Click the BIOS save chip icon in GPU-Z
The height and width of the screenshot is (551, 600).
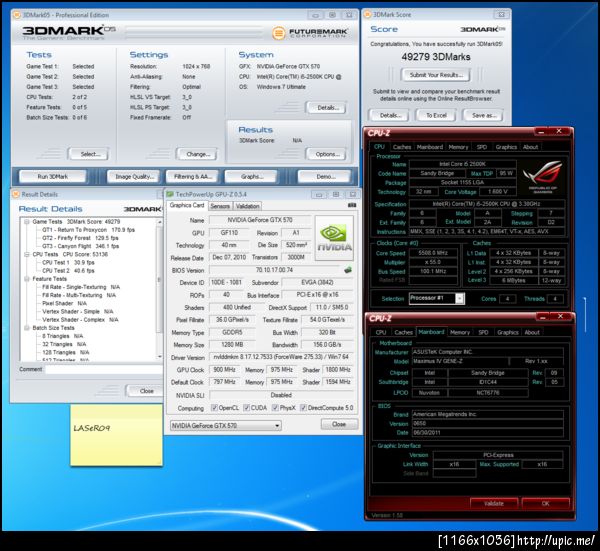click(347, 270)
